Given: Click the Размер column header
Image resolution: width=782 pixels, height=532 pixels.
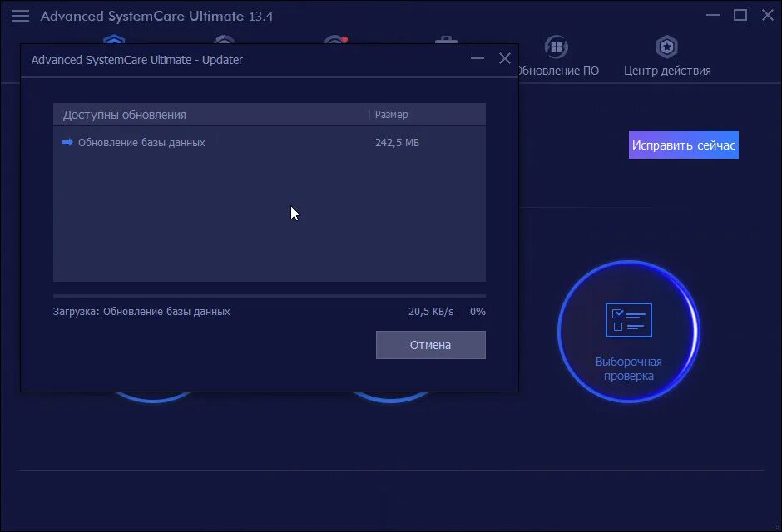Looking at the screenshot, I should [x=392, y=115].
